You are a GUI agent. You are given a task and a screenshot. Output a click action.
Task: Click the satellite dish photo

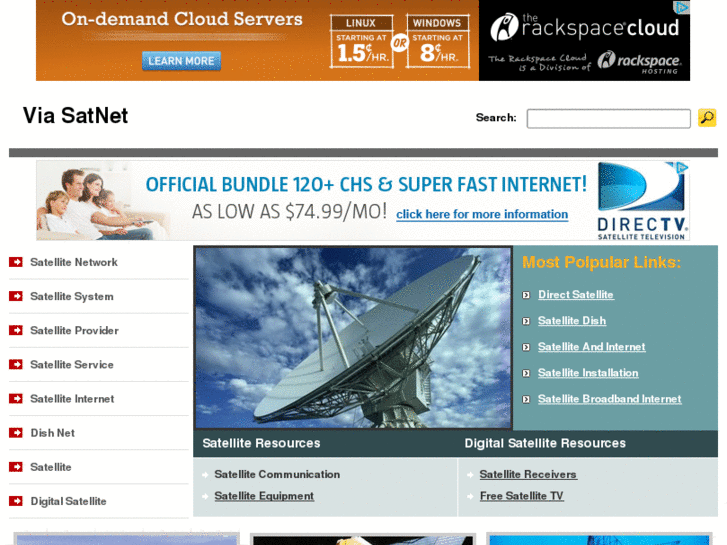353,337
